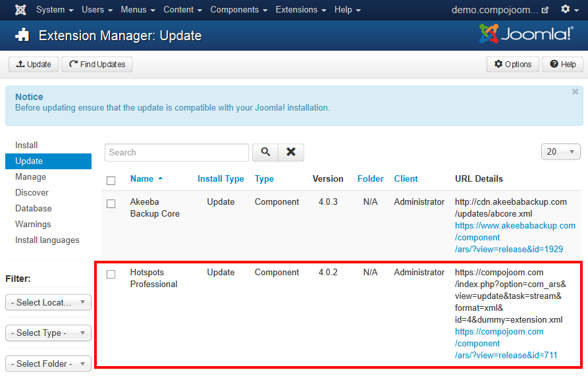Click the Find Updates button
Screen dimensions: 588x376
(x=97, y=64)
